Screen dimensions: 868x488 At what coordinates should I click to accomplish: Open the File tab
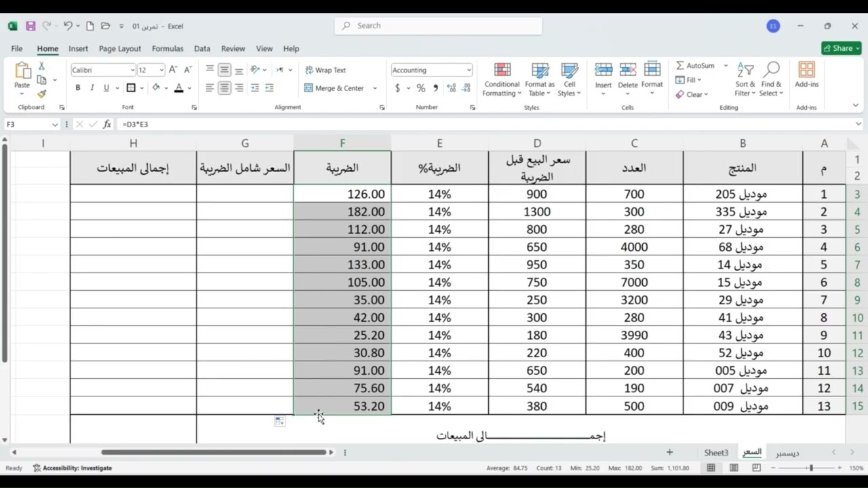coord(17,49)
